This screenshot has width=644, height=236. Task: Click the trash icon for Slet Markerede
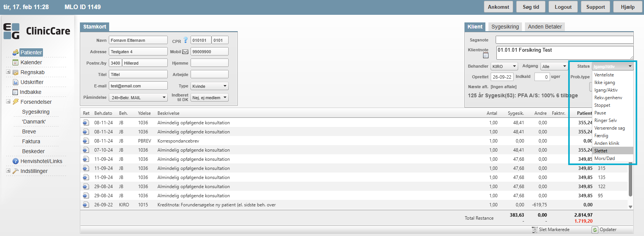534,230
